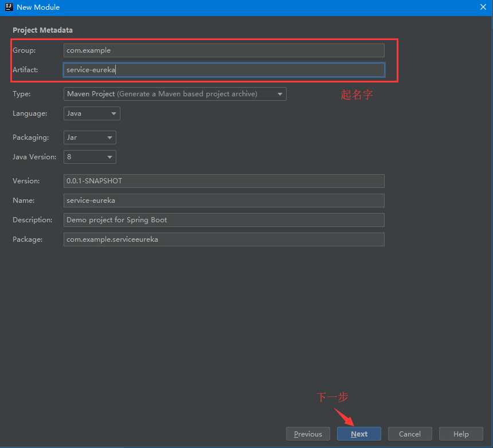Select the Description field text box
This screenshot has width=493, height=448.
[x=224, y=220]
